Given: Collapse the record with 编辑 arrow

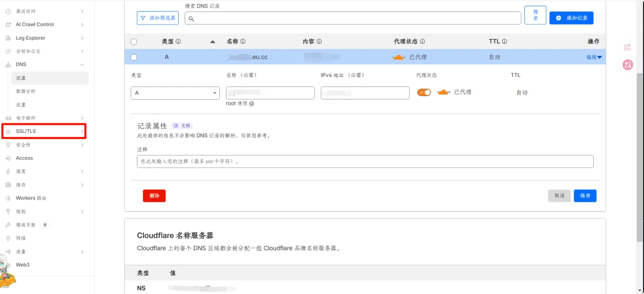Looking at the screenshot, I should tap(594, 57).
